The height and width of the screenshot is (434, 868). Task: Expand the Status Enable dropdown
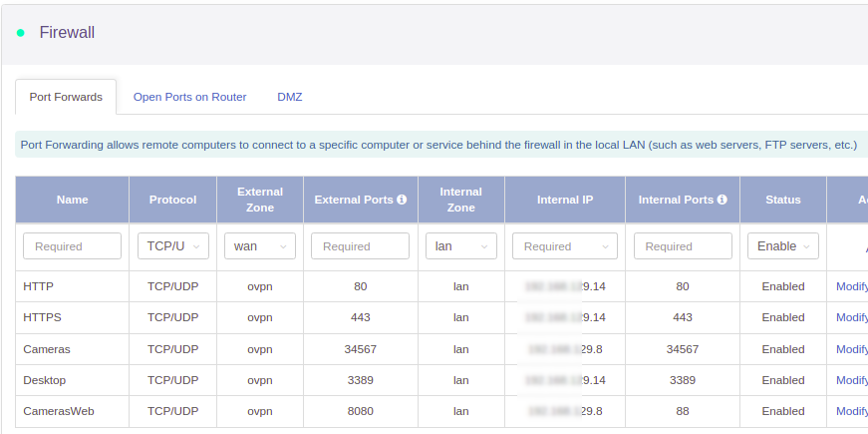782,246
